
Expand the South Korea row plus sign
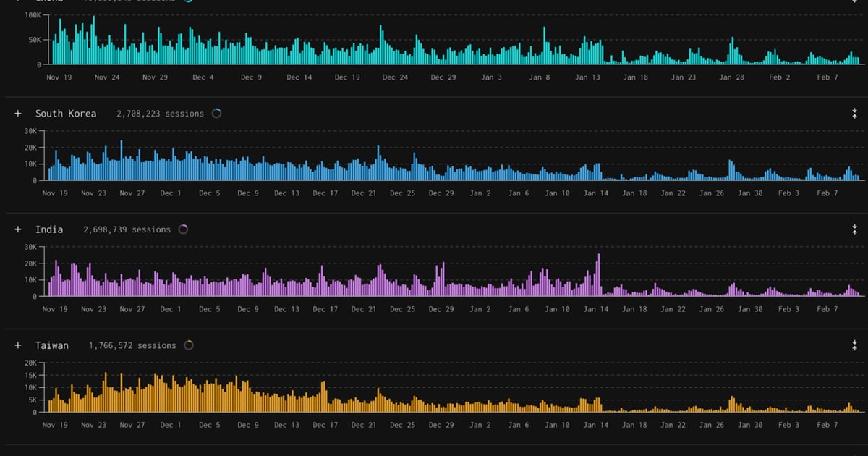(x=18, y=114)
